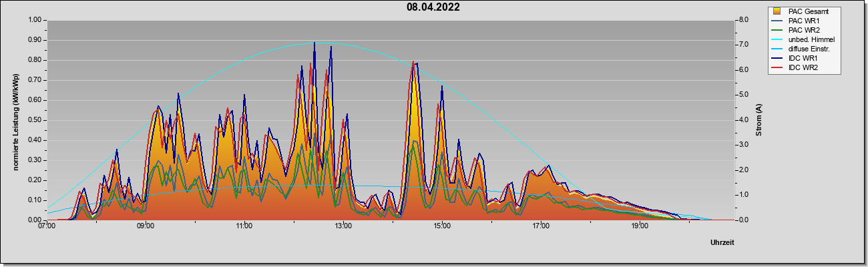Click the 11:00 time axis label
Image resolution: width=868 pixels, height=267 pixels.
tap(244, 226)
